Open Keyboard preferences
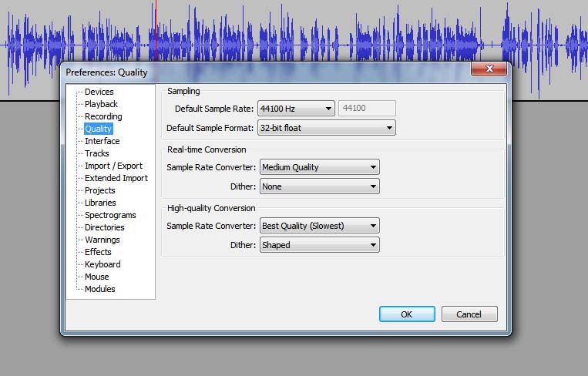Viewport: 588px width, 376px height. 102,264
